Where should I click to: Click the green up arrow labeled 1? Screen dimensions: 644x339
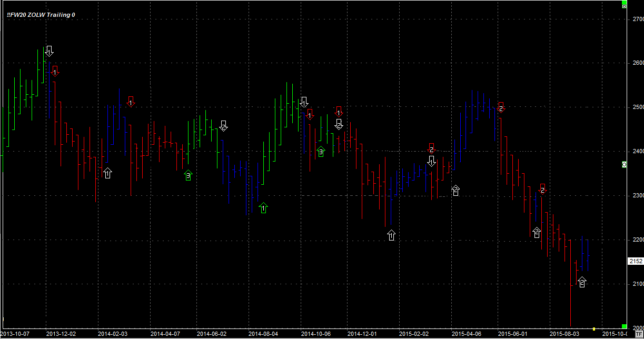263,208
